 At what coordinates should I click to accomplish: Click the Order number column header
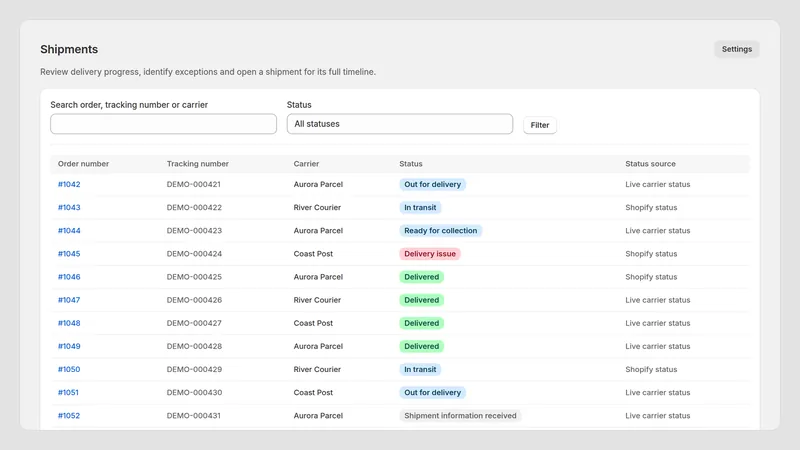coord(83,164)
